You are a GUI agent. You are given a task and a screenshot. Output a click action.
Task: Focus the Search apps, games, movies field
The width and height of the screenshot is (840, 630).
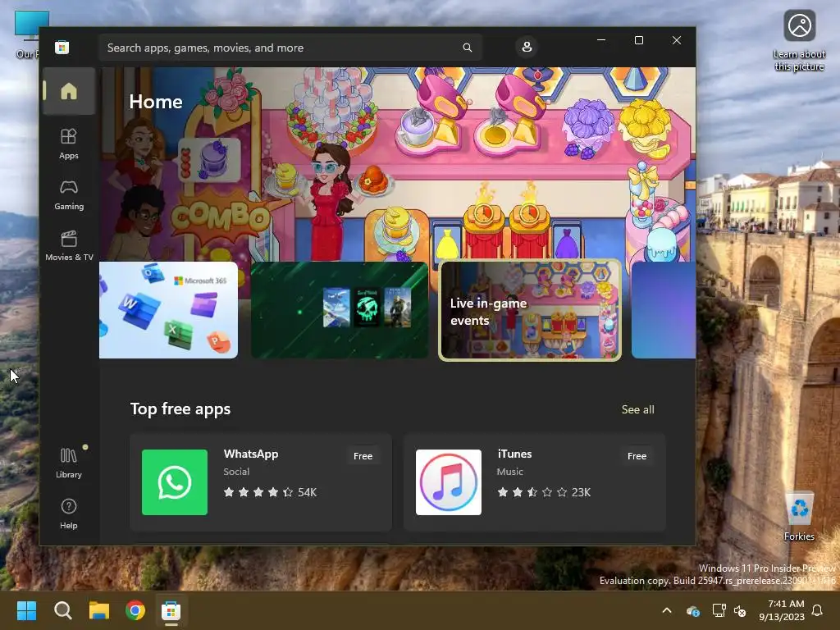pyautogui.click(x=290, y=48)
